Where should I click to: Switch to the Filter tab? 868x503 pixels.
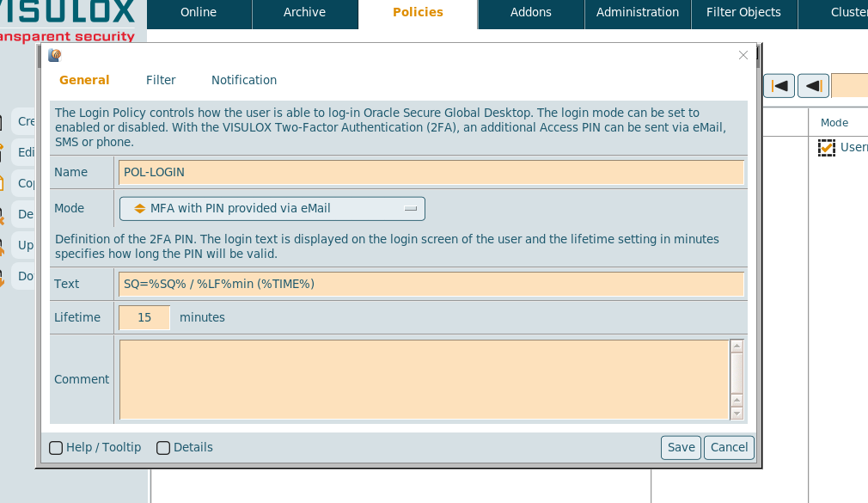(161, 80)
